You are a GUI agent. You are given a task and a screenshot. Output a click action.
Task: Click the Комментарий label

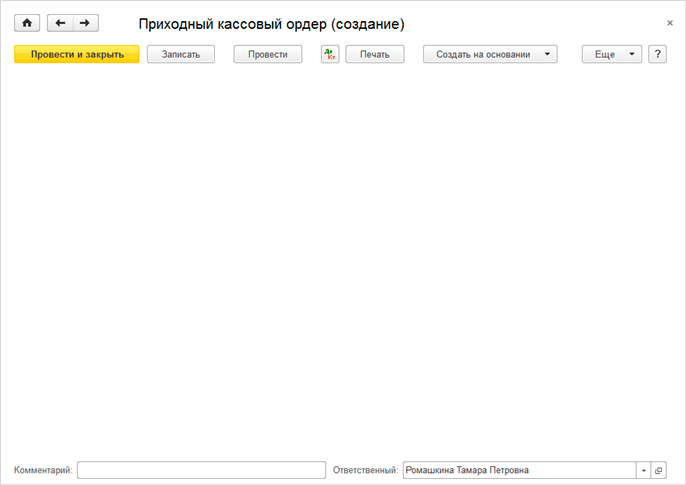(43, 470)
